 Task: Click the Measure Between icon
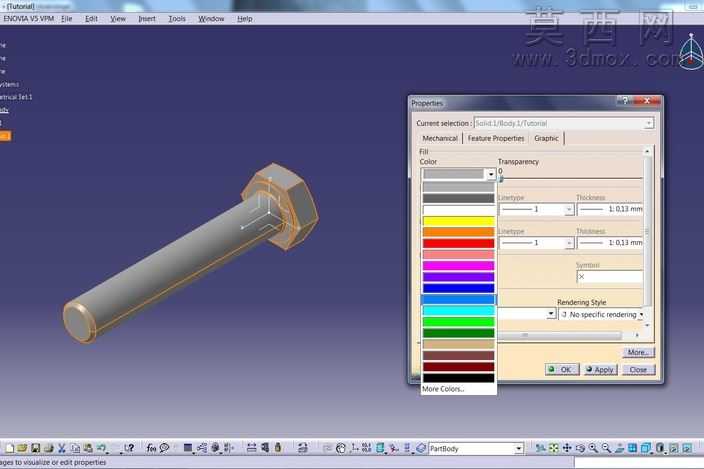(x=251, y=448)
